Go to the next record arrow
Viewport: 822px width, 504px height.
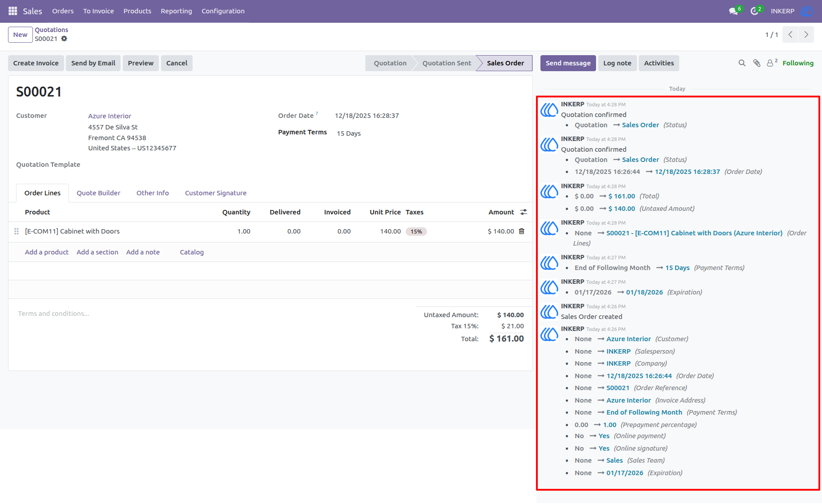click(806, 35)
